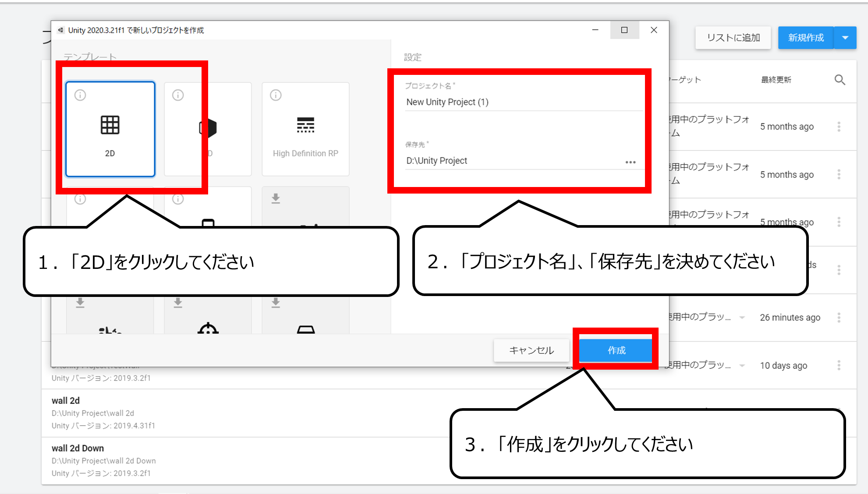This screenshot has height=494, width=868.
Task: Maximize the new project dialog window
Action: (624, 30)
